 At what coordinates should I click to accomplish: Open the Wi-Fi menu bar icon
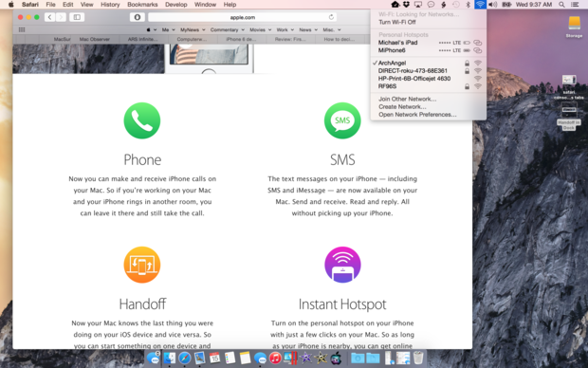pos(480,5)
